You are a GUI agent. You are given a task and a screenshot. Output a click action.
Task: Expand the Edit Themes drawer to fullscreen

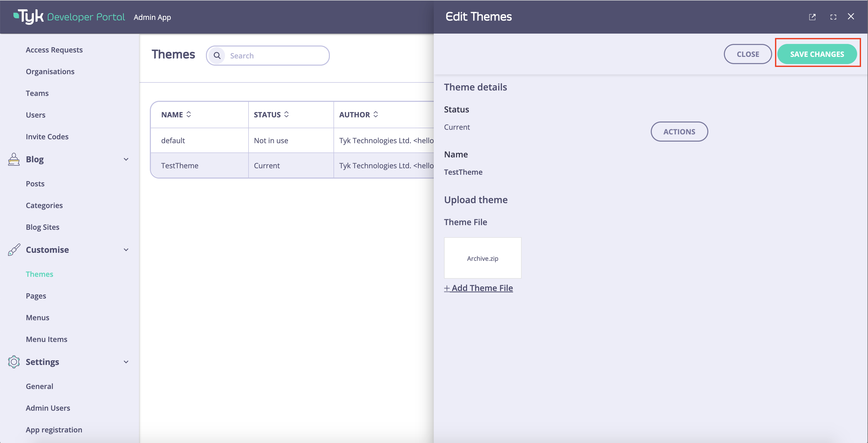click(833, 17)
